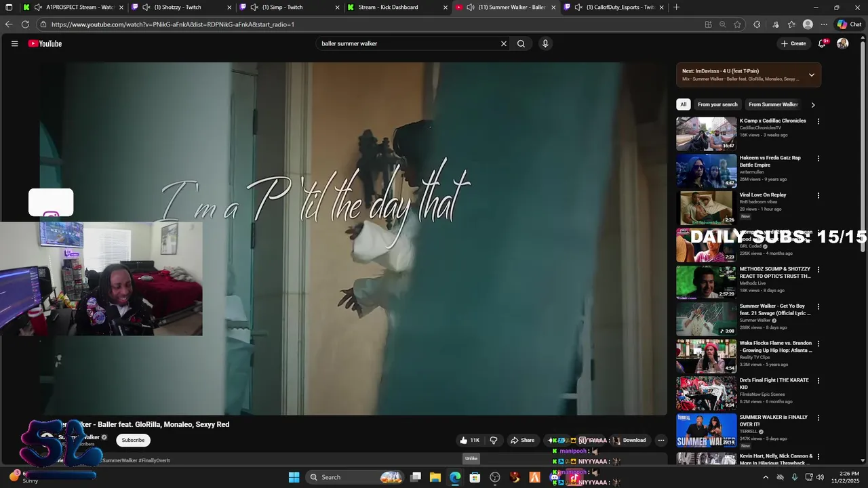Open a new browser tab

pos(676,7)
